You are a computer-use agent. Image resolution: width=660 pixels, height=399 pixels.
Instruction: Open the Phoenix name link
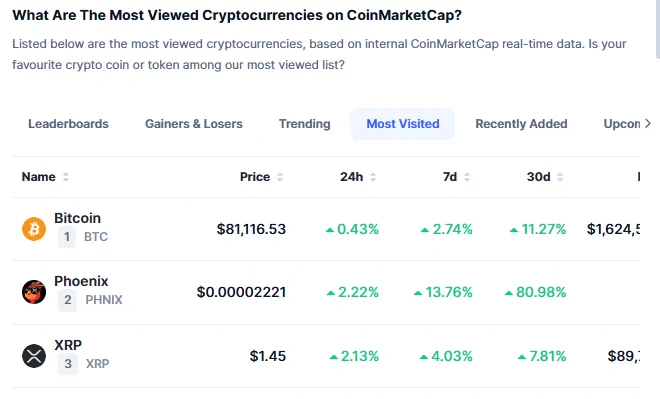(x=81, y=281)
